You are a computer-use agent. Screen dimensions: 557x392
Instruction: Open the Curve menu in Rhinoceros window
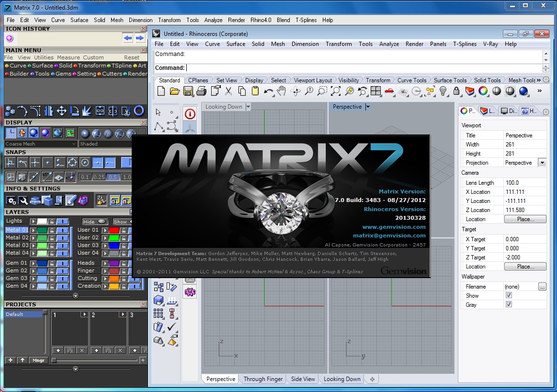point(212,44)
